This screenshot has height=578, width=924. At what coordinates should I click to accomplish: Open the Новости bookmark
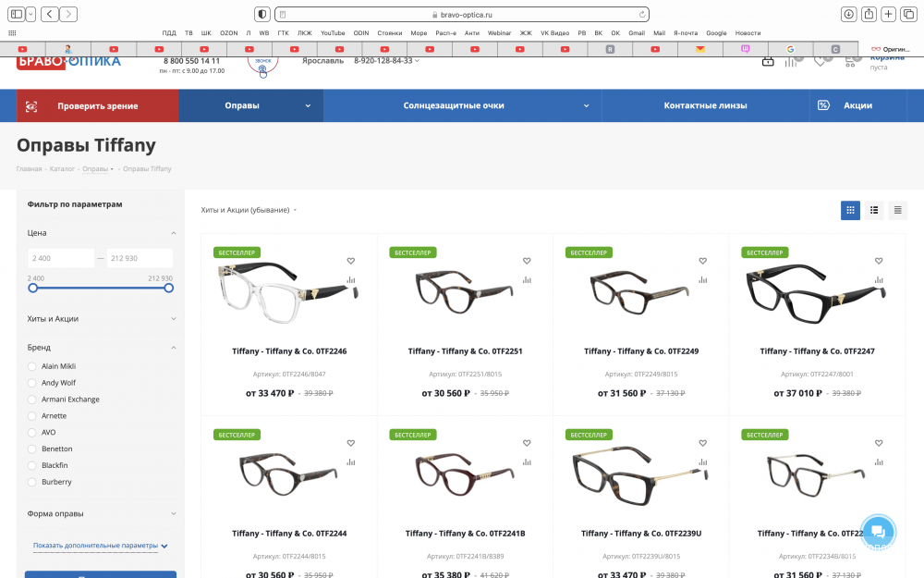[748, 33]
